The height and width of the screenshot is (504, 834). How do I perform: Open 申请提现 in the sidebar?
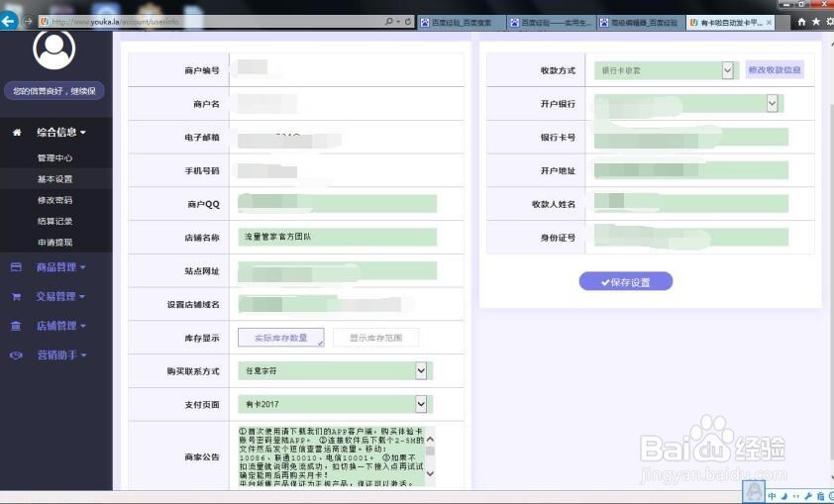point(54,243)
